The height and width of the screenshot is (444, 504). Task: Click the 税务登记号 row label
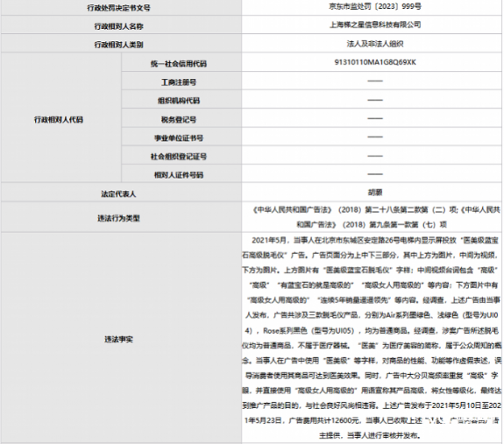[x=179, y=120]
